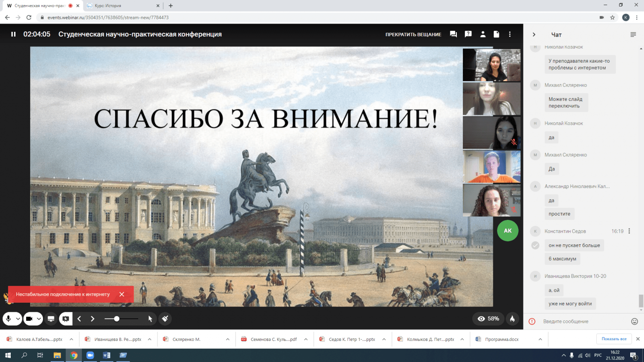Expand the camera options dropdown

(39, 319)
